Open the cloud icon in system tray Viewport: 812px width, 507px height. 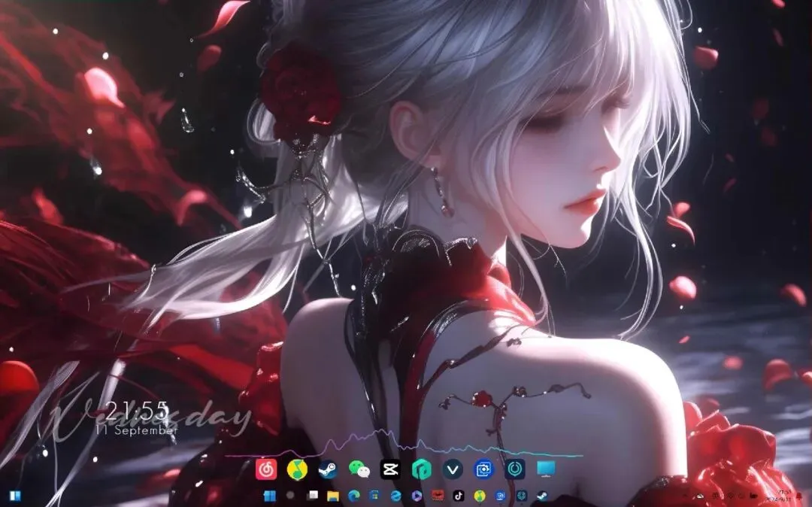(700, 496)
